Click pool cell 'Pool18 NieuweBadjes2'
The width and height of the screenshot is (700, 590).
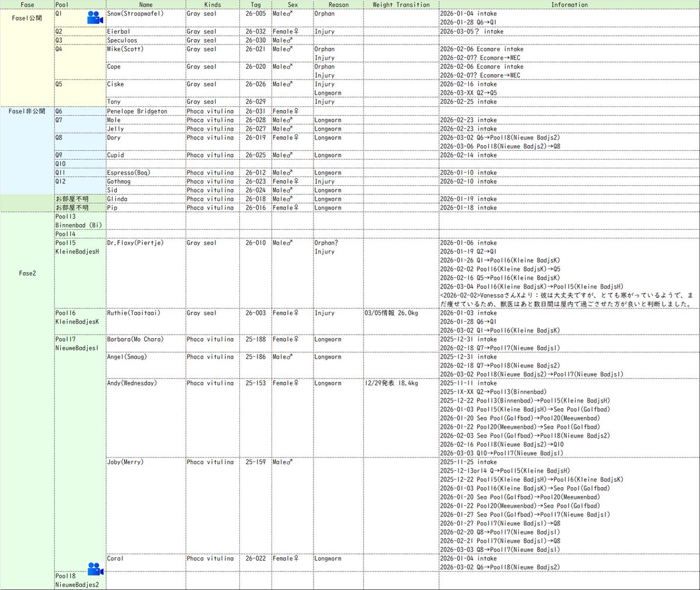tap(80, 581)
